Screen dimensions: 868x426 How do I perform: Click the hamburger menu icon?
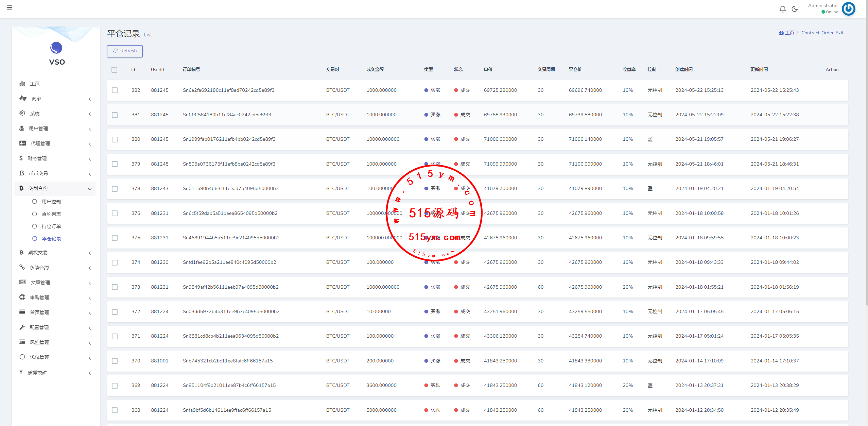[x=10, y=7]
